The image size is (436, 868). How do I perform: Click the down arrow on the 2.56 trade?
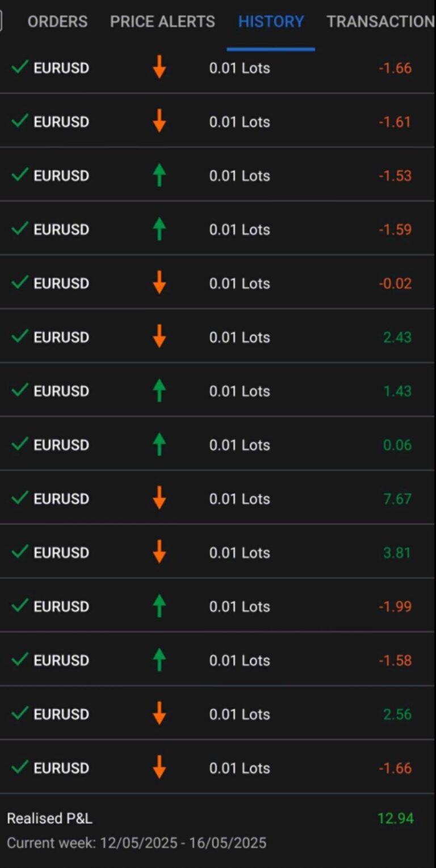160,714
